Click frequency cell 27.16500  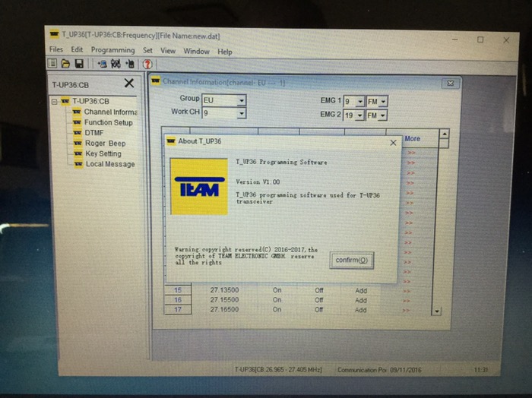pos(224,310)
